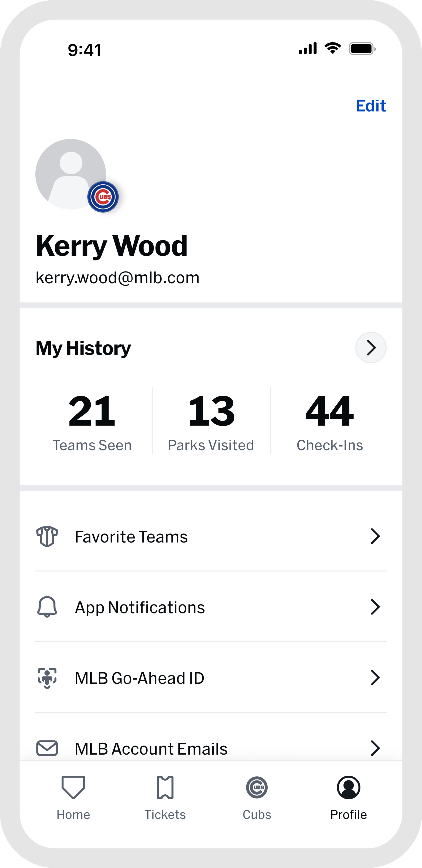This screenshot has height=868, width=422.
Task: Select the 21 Teams Seen stat
Action: [x=92, y=421]
